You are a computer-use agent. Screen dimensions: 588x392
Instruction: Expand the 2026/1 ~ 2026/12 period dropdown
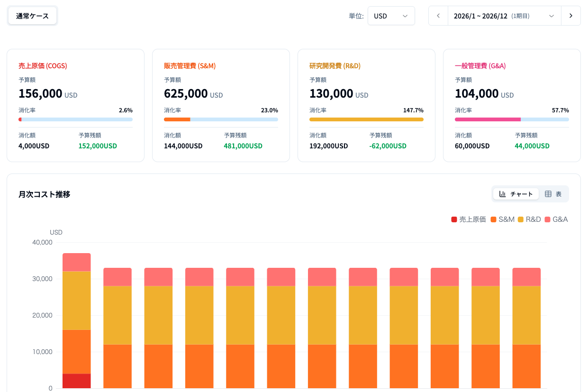[504, 16]
